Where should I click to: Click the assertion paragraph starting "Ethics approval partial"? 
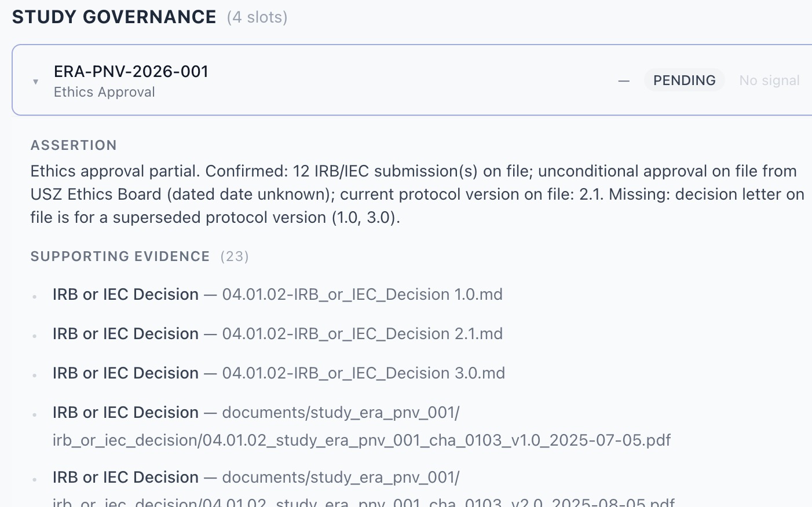[x=418, y=194]
